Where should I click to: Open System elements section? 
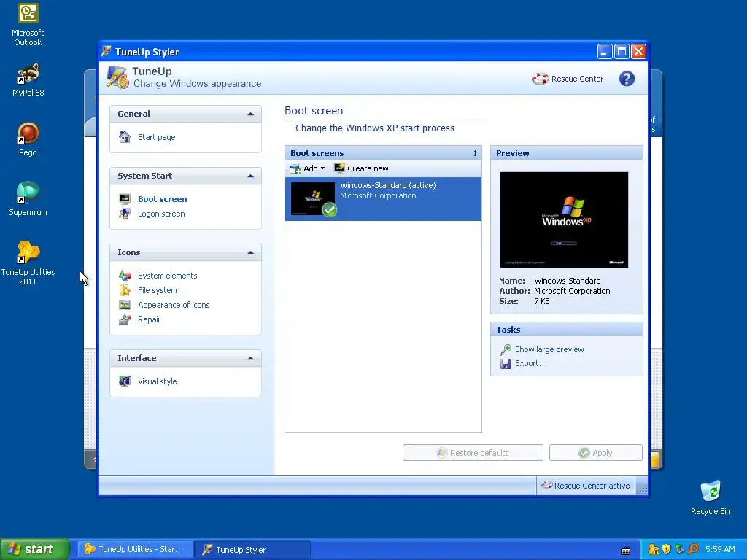168,276
